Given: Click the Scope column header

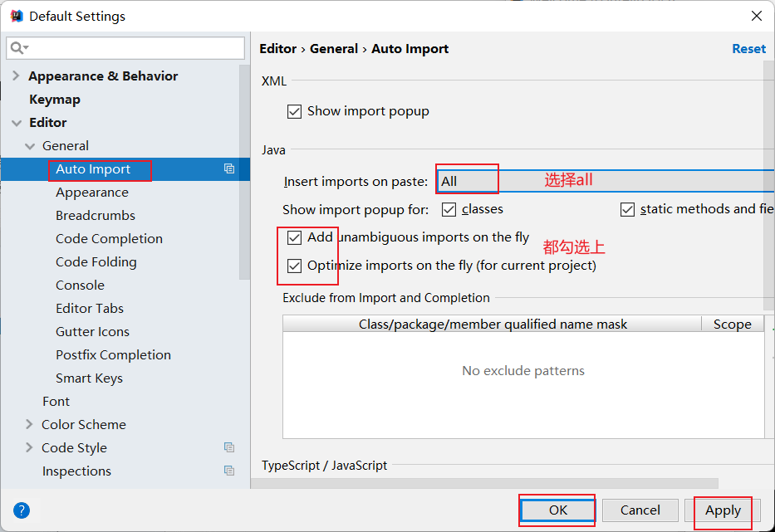Looking at the screenshot, I should tap(733, 324).
